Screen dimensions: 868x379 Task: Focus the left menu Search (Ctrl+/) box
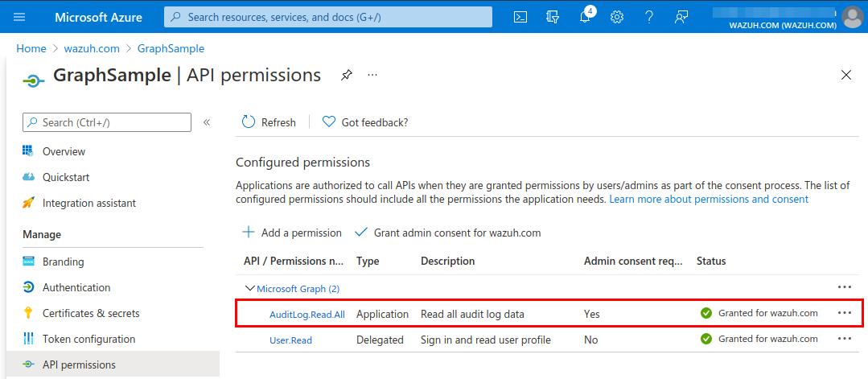pyautogui.click(x=107, y=122)
